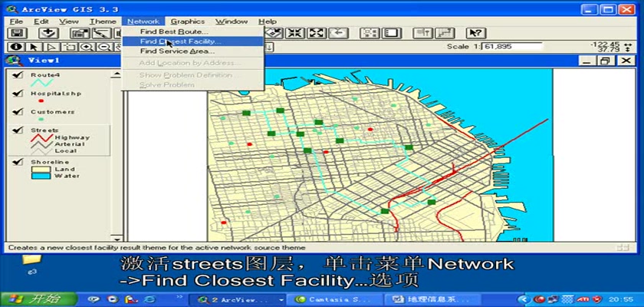
Task: Toggle Customers theme visibility checkbox
Action: [18, 112]
